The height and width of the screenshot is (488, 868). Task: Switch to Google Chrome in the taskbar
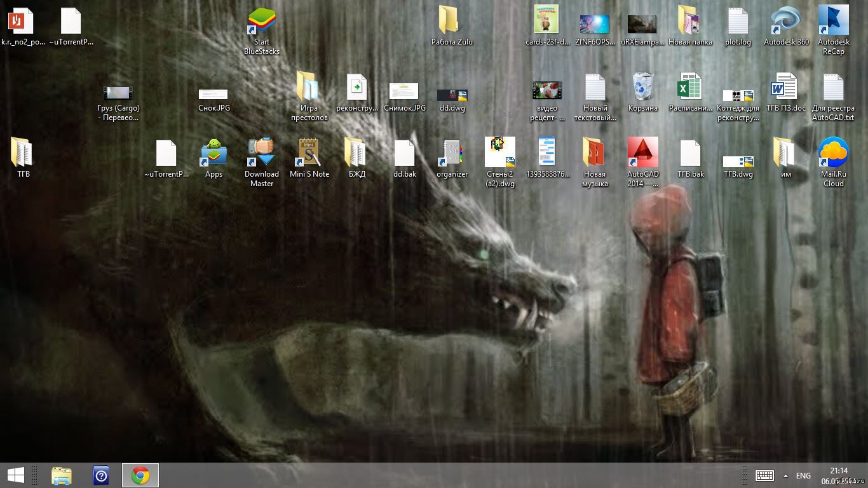point(140,475)
